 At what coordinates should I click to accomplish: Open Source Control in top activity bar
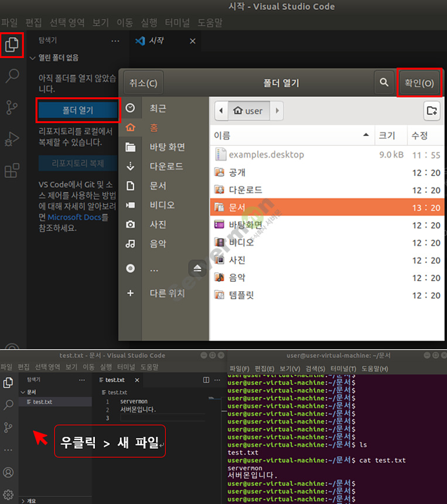click(12, 107)
